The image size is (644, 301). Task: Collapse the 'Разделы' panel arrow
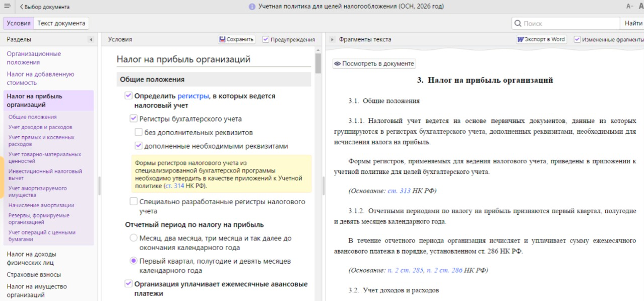[91, 39]
